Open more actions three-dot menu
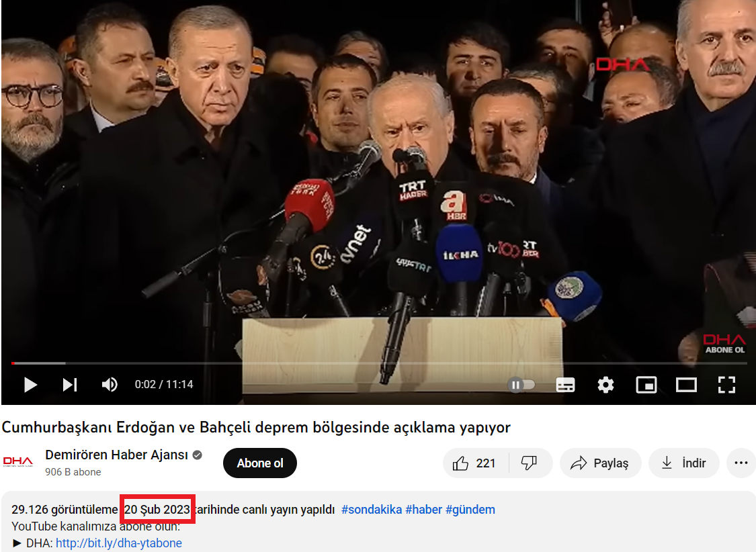The width and height of the screenshot is (756, 552). (741, 463)
